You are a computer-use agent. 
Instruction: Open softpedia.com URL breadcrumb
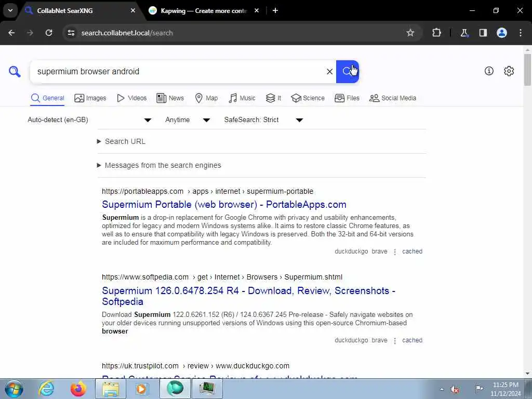point(222,277)
